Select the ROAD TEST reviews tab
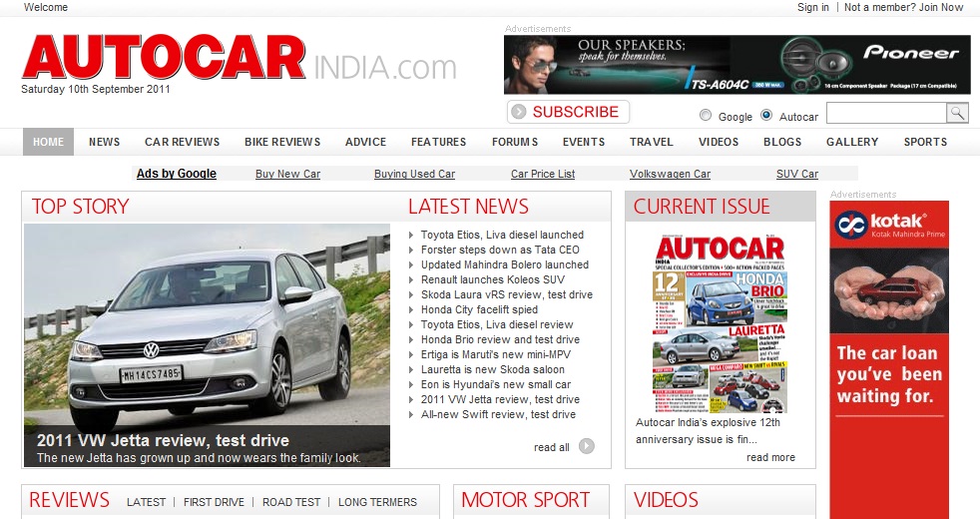 [291, 502]
